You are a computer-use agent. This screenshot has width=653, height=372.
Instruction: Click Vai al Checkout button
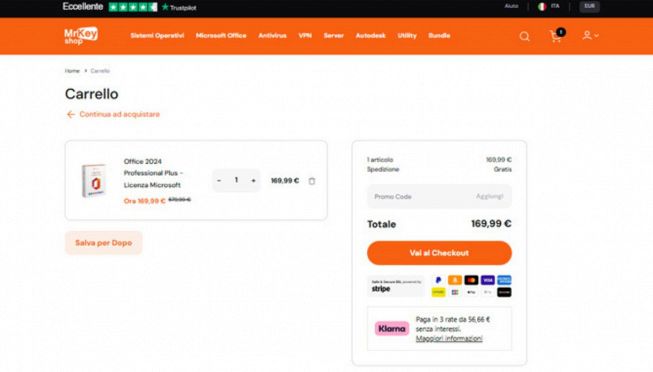[439, 253]
